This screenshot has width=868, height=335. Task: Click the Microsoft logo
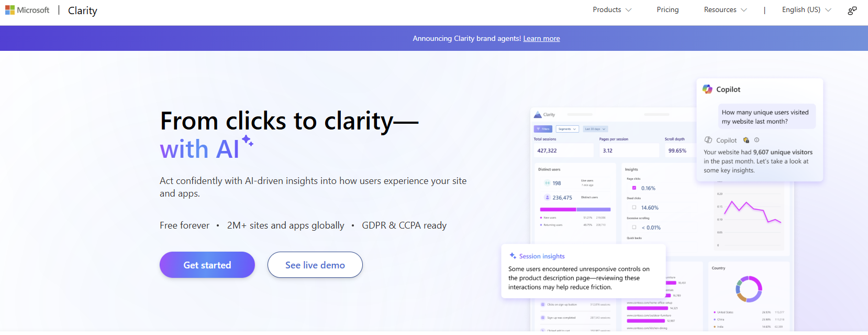pyautogui.click(x=27, y=10)
